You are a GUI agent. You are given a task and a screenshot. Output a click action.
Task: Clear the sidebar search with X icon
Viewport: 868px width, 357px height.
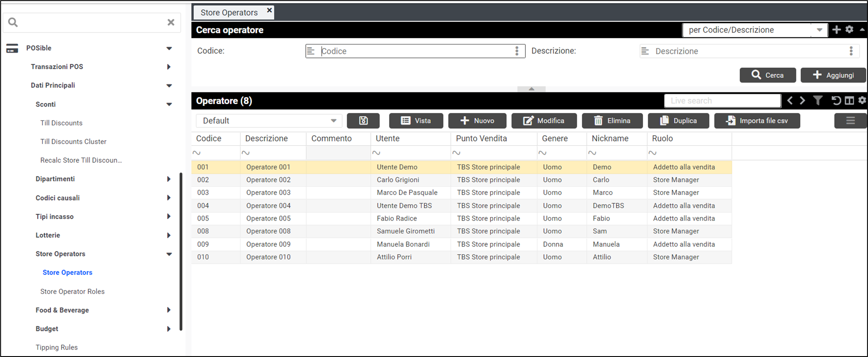coord(171,22)
